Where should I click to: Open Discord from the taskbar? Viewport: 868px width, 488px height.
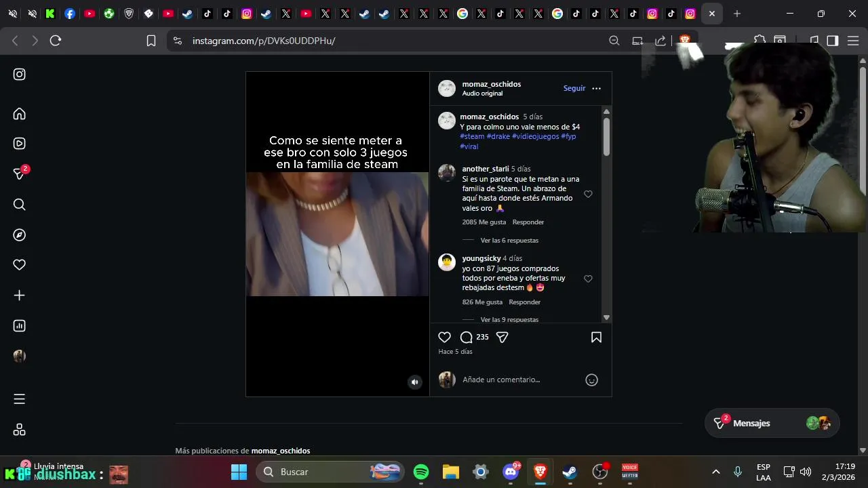pyautogui.click(x=511, y=472)
